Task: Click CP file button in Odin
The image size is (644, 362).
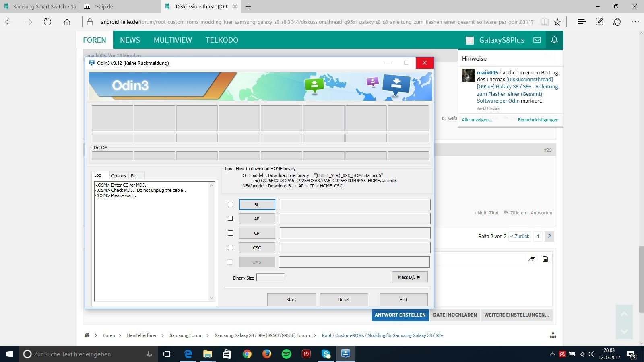Action: 257,233
